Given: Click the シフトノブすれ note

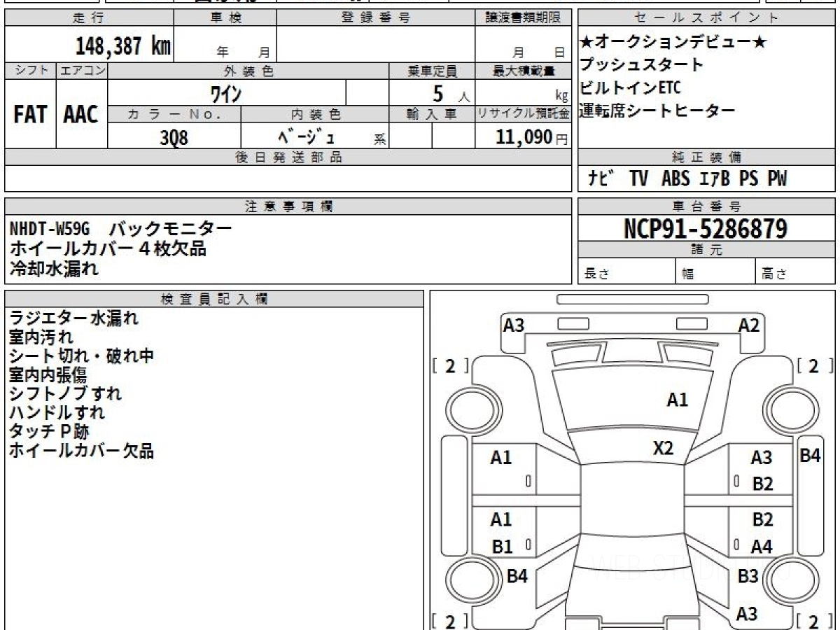Looking at the screenshot, I should pyautogui.click(x=65, y=393).
